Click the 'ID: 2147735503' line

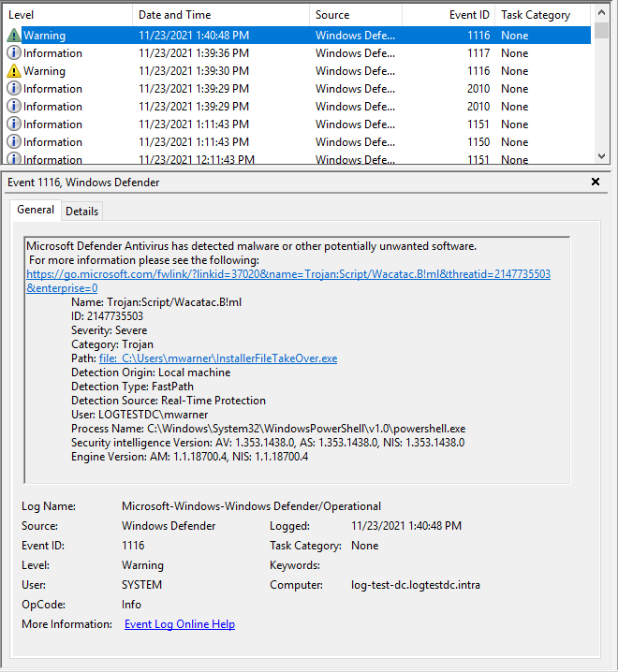(x=108, y=316)
